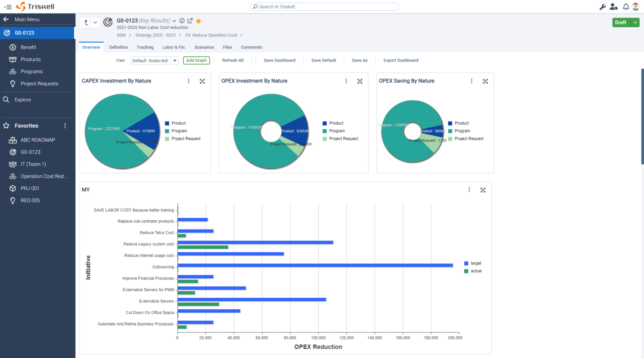Toggle Product legend swatch in CAPEX chart
This screenshot has height=358, width=644.
pyautogui.click(x=167, y=123)
